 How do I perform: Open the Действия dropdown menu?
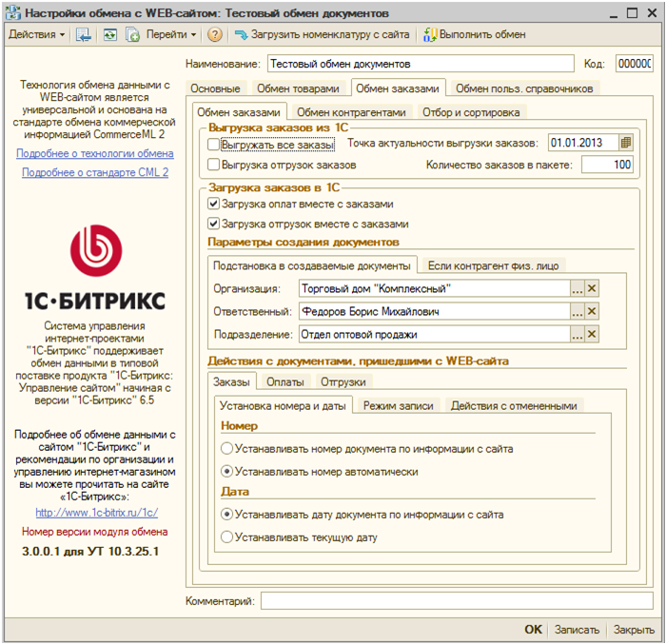point(36,35)
